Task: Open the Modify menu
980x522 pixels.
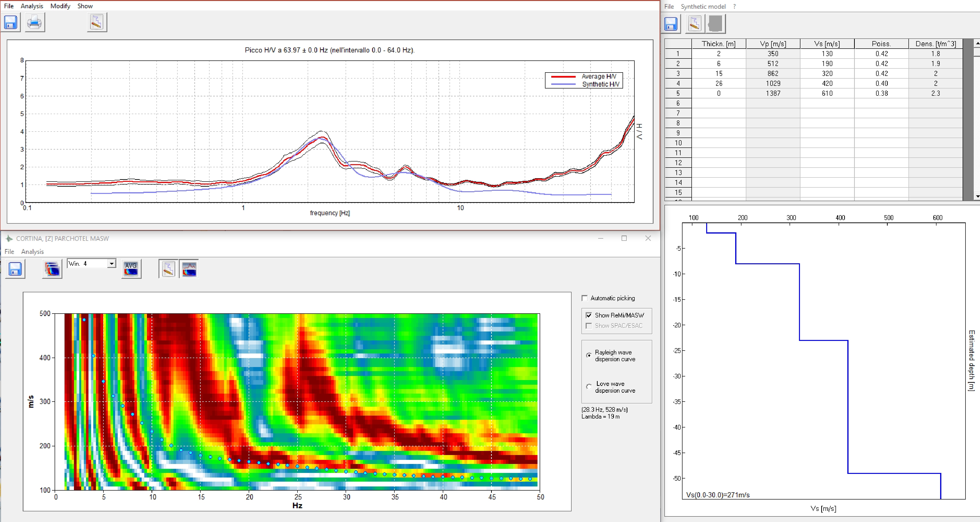Action: pyautogui.click(x=60, y=6)
